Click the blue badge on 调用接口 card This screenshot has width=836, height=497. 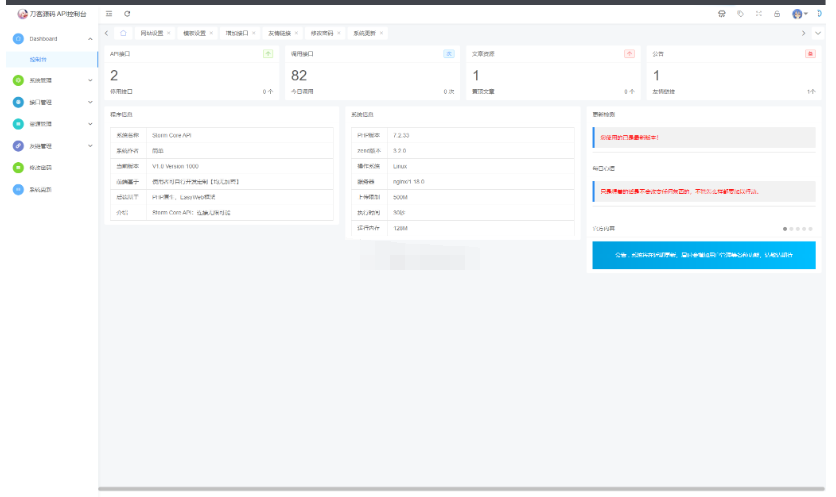coord(449,54)
